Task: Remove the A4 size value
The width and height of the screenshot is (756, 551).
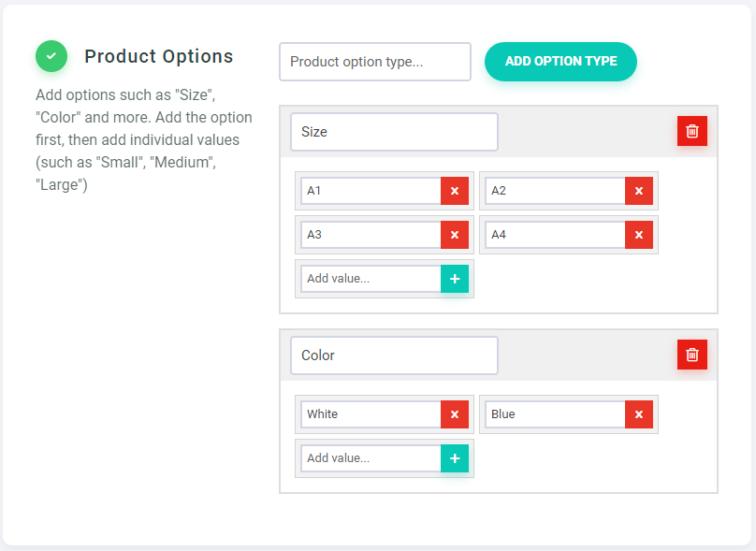Action: point(639,235)
